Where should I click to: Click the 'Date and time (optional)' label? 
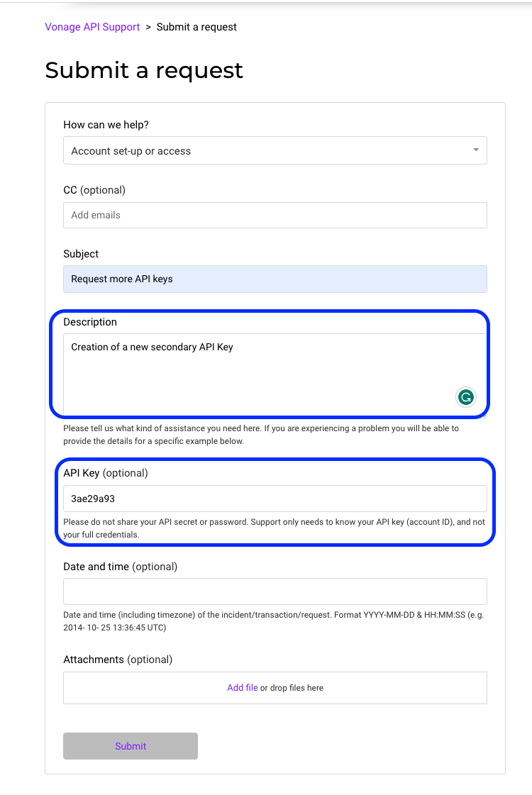[120, 567]
